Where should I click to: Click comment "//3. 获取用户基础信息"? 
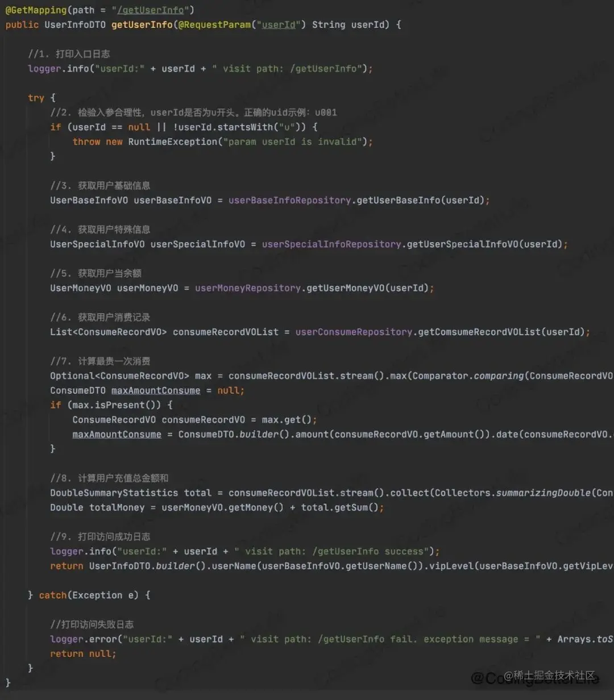coord(100,186)
